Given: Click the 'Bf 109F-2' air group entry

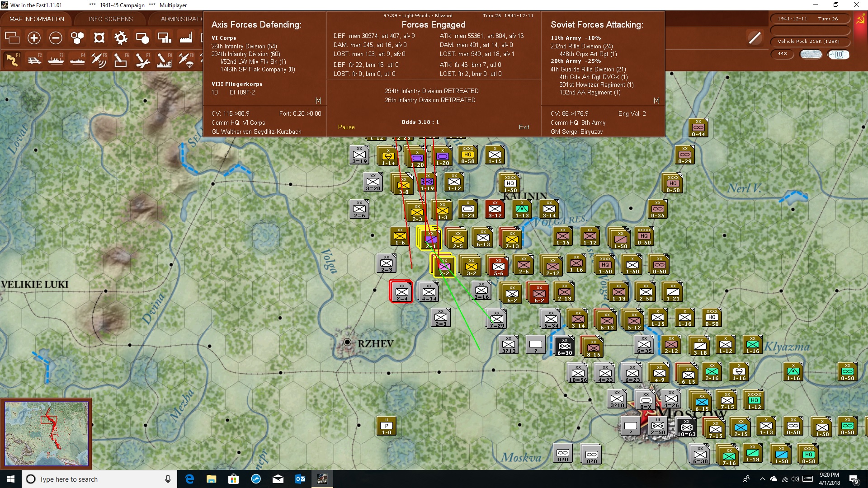Looking at the screenshot, I should [242, 93].
